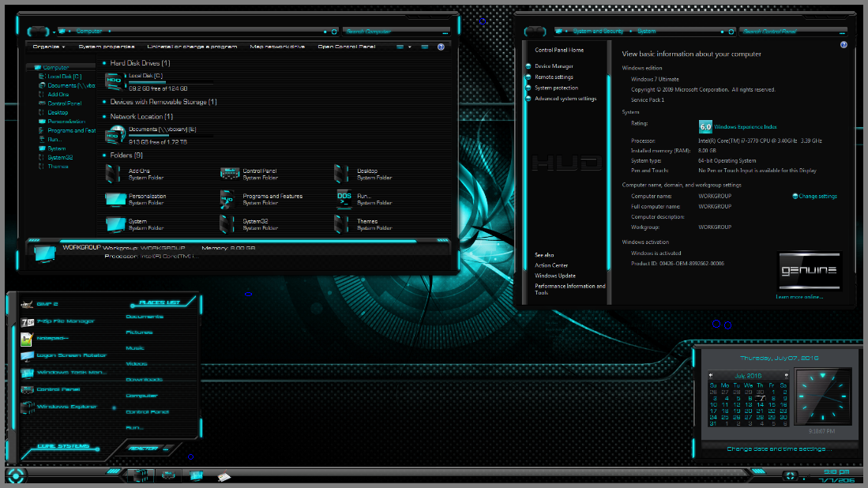
Task: Click the genuine Microsoft badge
Action: [810, 271]
